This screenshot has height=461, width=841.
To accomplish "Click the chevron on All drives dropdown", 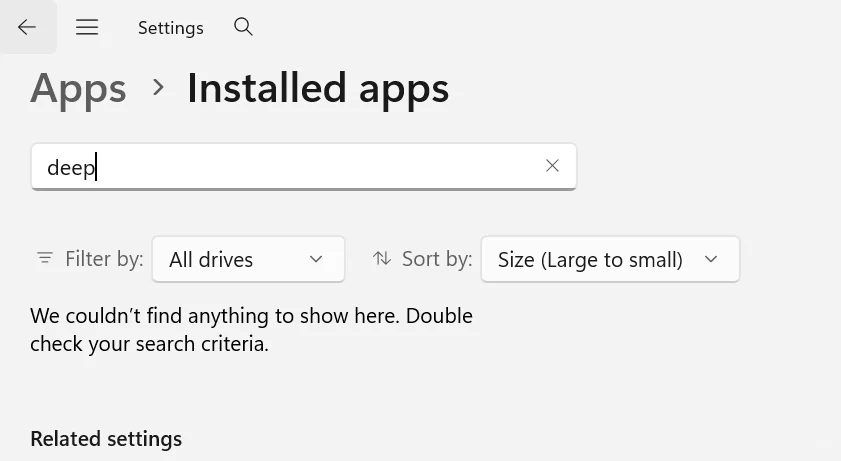I will point(316,259).
